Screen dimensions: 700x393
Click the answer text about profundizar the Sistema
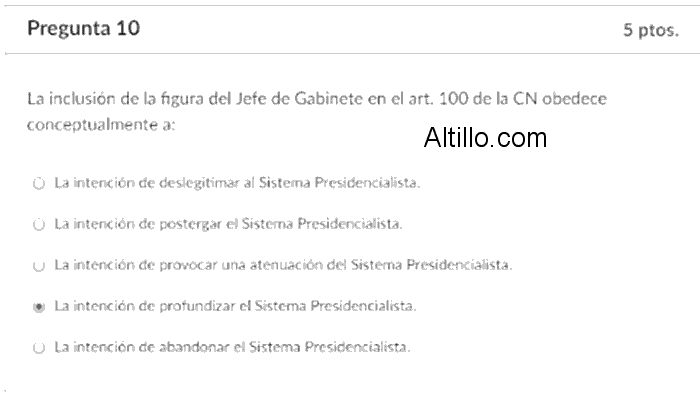pos(235,306)
